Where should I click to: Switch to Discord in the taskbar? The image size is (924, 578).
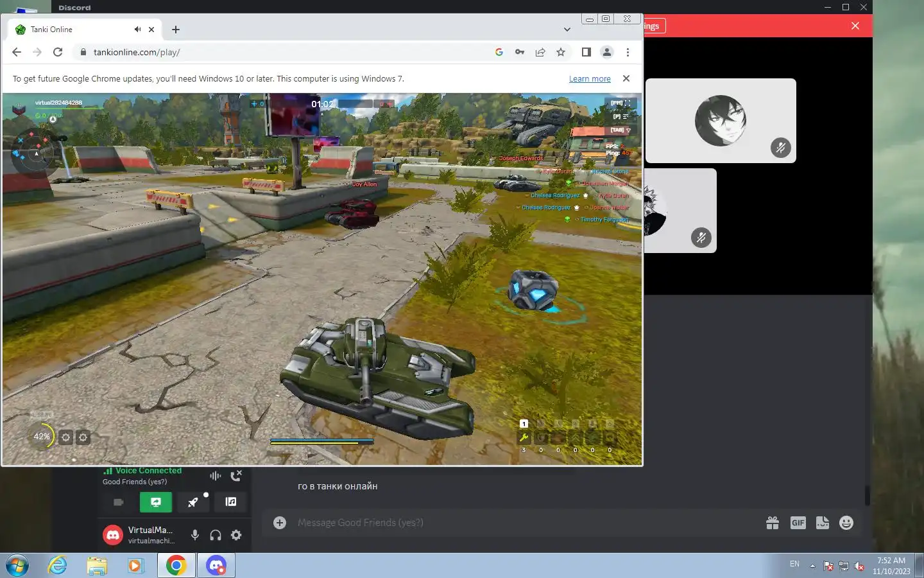point(216,566)
